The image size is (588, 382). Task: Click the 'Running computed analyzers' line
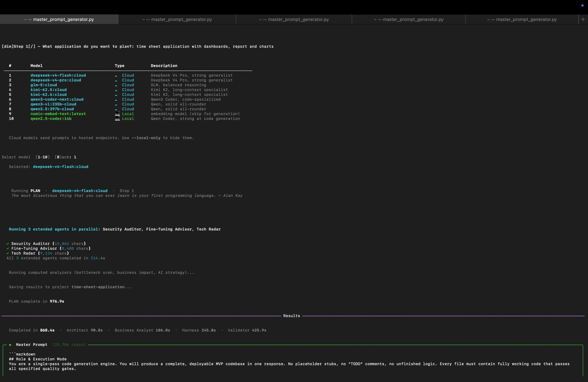102,273
